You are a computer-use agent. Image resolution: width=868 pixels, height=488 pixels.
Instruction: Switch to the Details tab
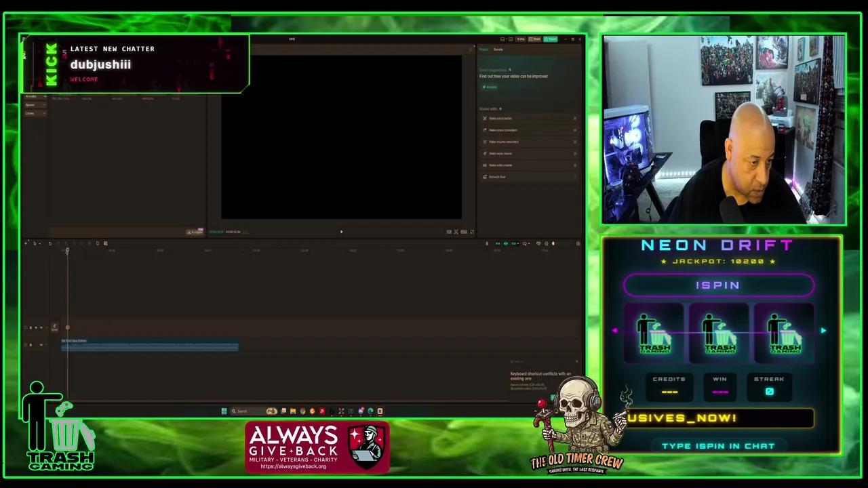click(498, 49)
